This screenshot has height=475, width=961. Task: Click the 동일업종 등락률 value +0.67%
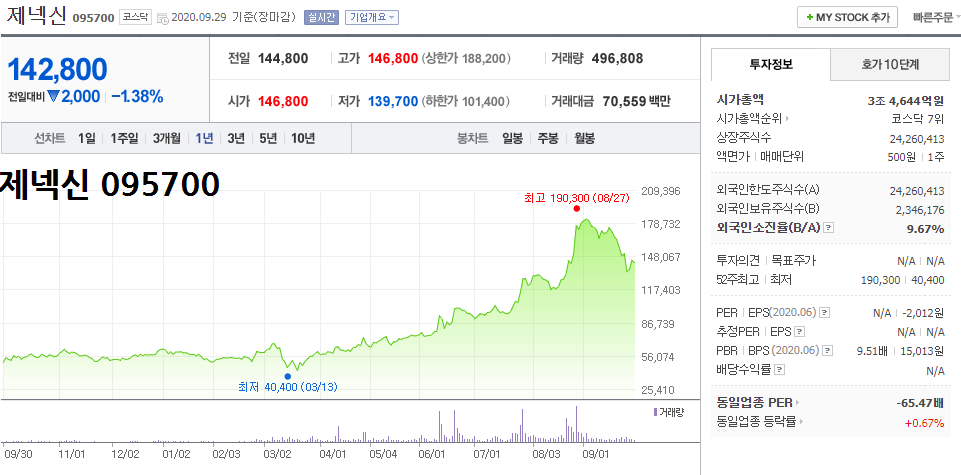pos(924,422)
